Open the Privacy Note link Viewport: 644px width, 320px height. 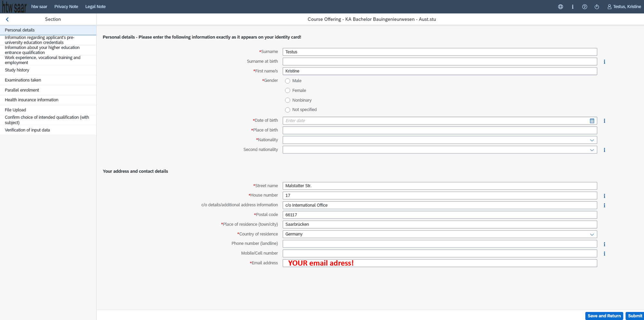[66, 7]
